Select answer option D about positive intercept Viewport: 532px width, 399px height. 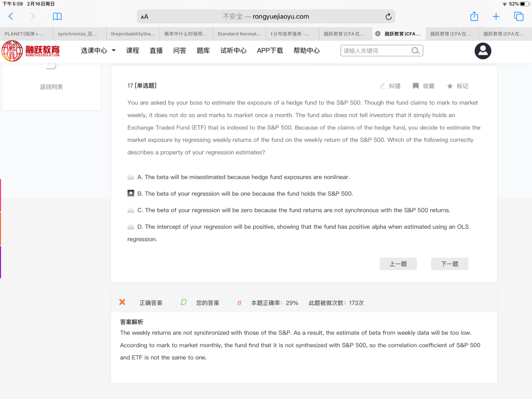[131, 227]
